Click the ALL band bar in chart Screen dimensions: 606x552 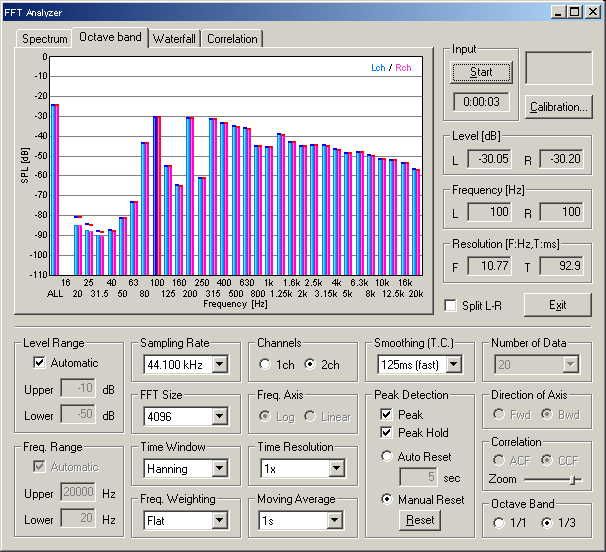[x=55, y=190]
